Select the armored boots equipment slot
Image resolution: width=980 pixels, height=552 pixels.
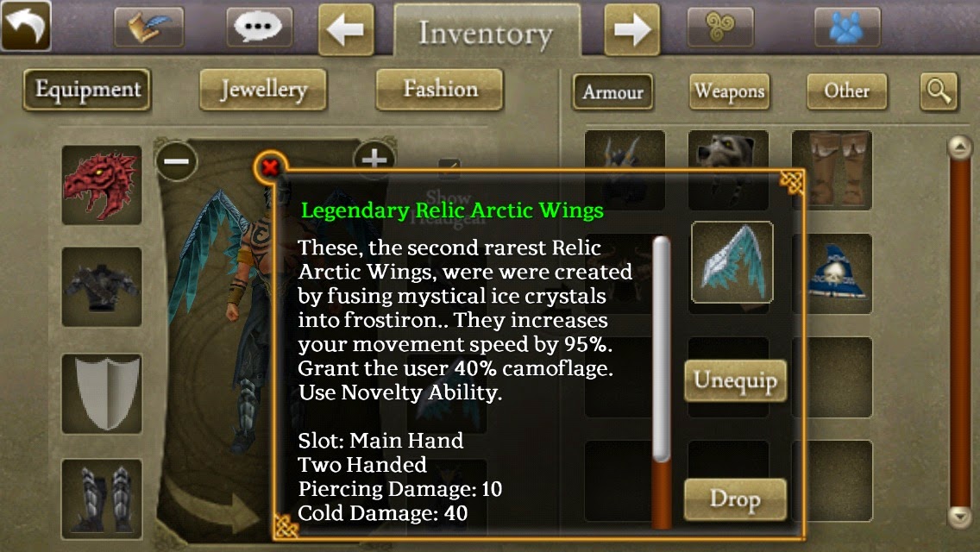[x=102, y=499]
